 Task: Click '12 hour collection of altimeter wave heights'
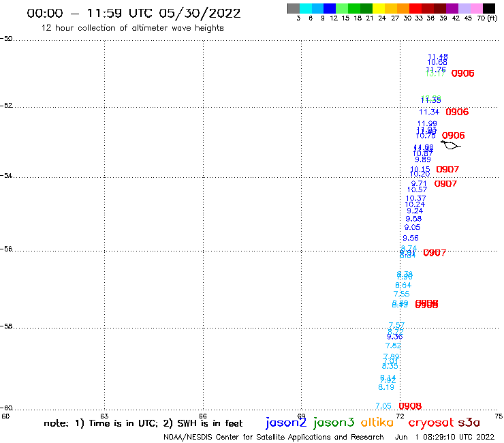(x=132, y=28)
